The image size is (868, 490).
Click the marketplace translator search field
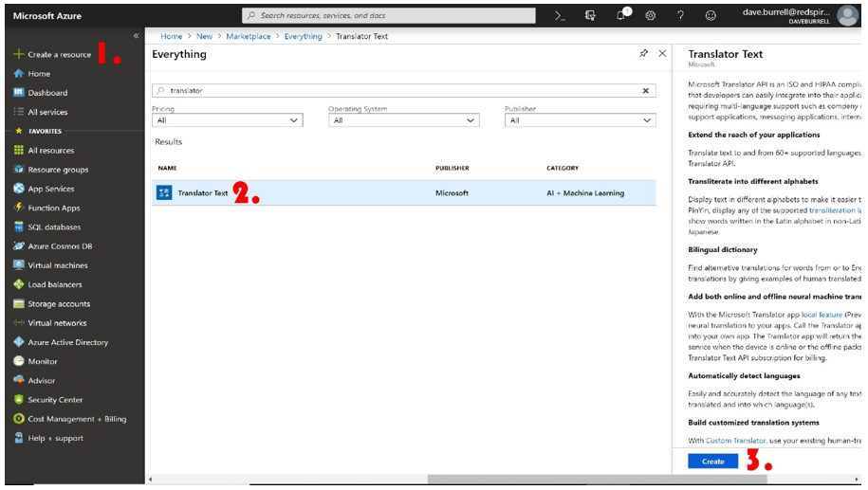403,91
